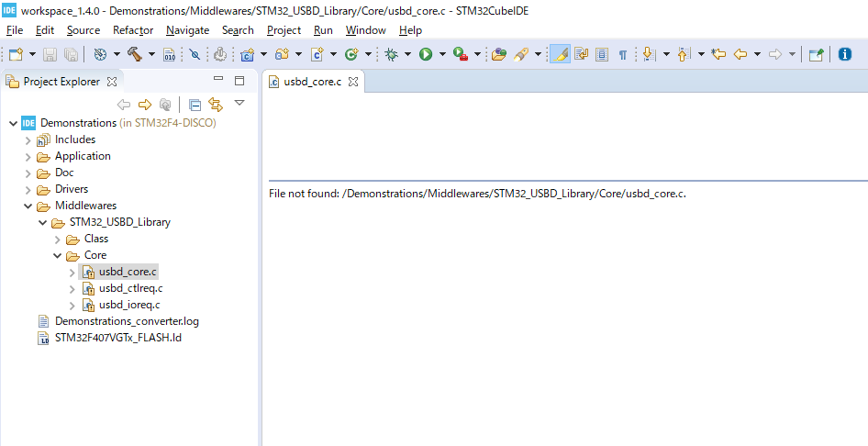Click the Pin Editor icon

[x=816, y=54]
